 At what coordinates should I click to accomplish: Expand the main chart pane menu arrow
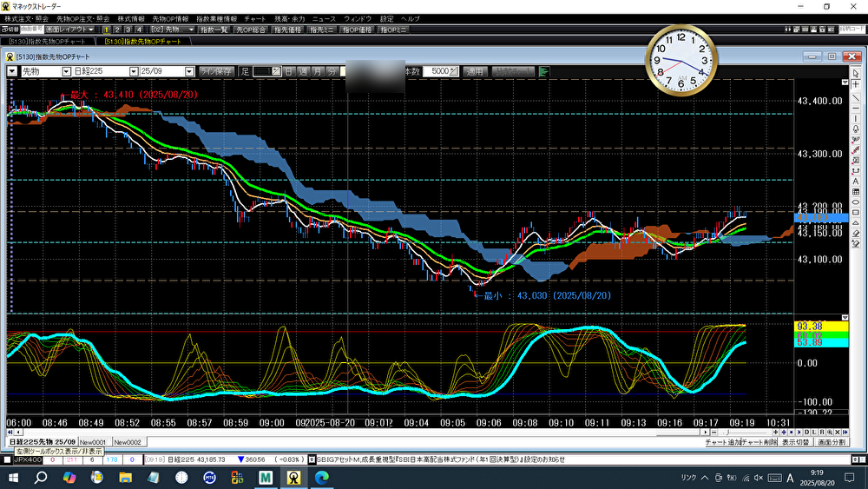pyautogui.click(x=845, y=82)
